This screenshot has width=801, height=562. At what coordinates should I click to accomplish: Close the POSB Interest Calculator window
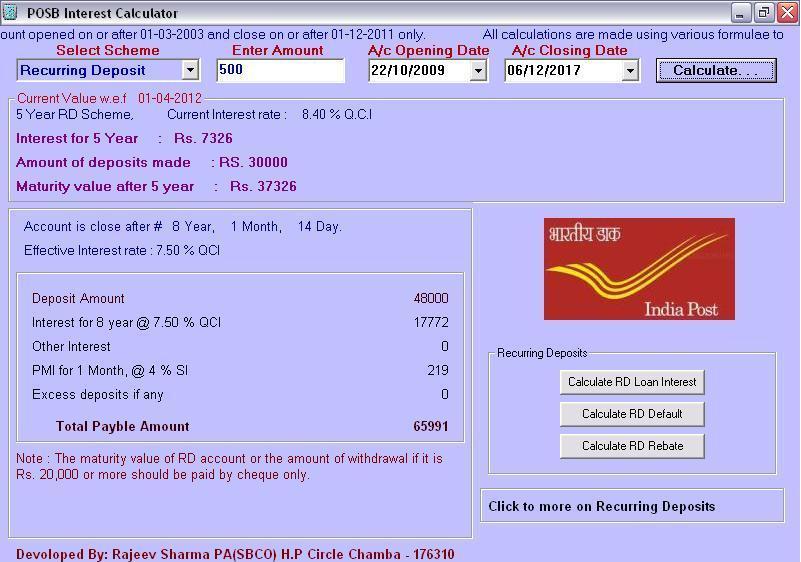coord(787,13)
